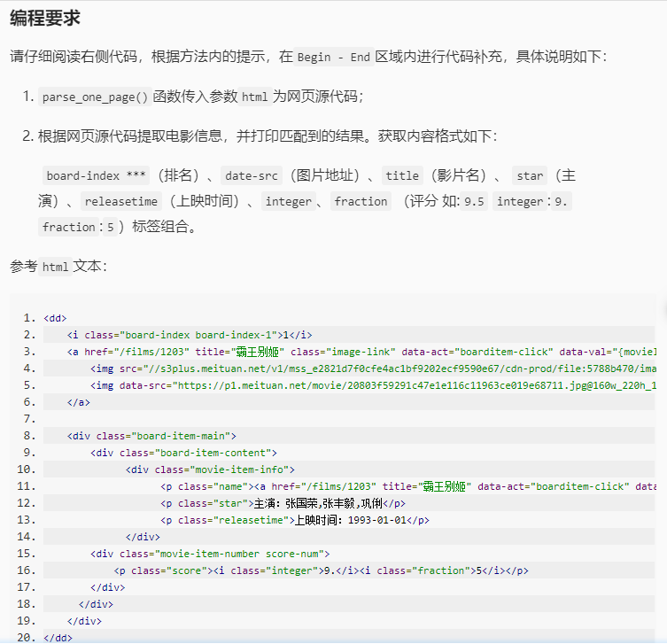Click the p class="name" line
The image size is (667, 644).
pos(408,486)
